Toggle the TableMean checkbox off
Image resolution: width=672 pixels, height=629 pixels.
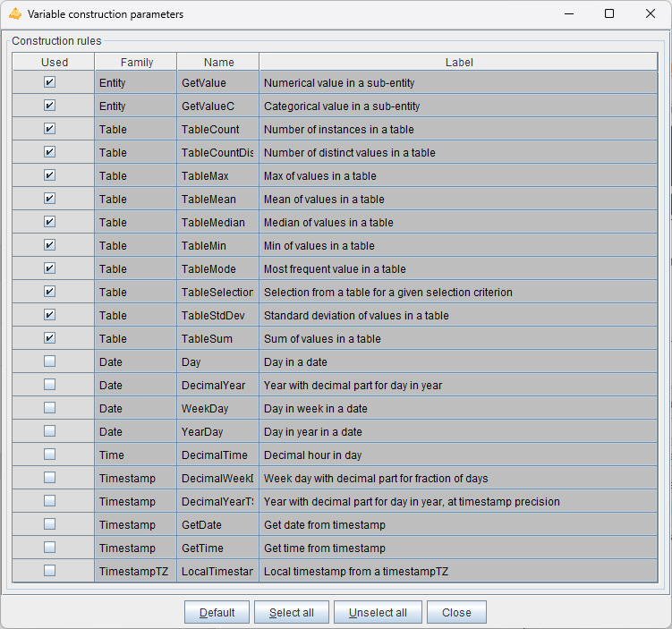pos(50,198)
